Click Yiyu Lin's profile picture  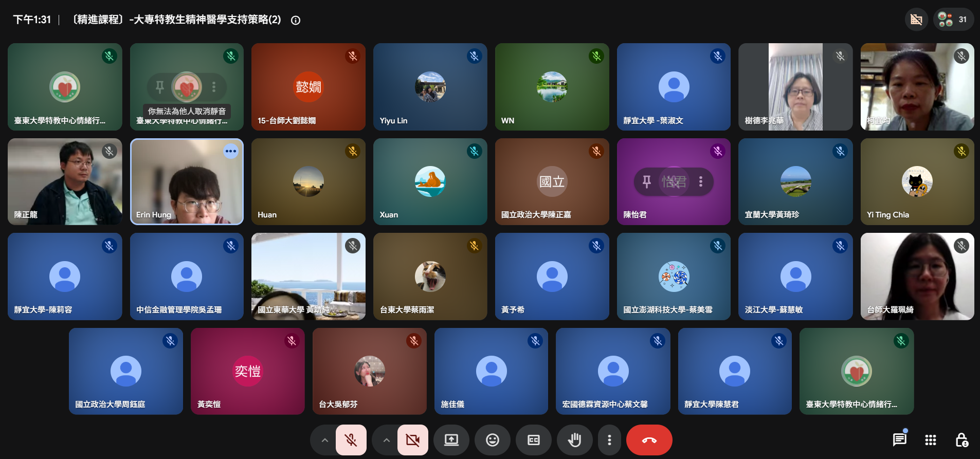(x=430, y=87)
